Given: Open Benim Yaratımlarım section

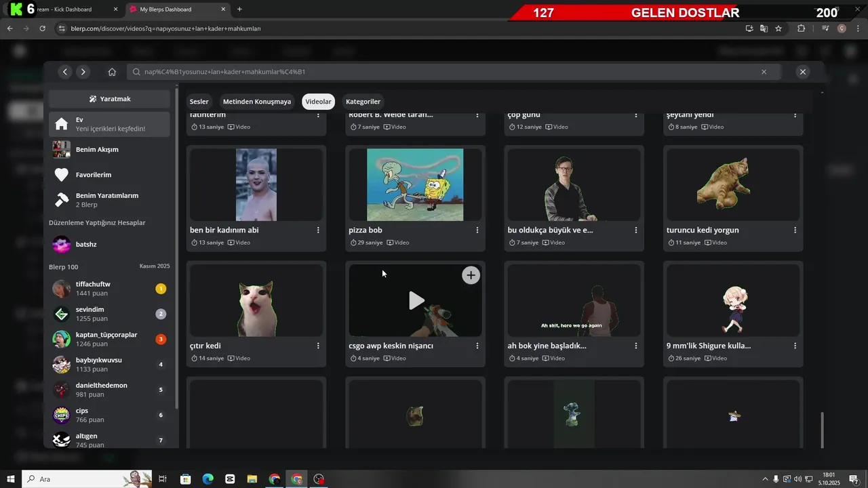Looking at the screenshot, I should [x=109, y=200].
